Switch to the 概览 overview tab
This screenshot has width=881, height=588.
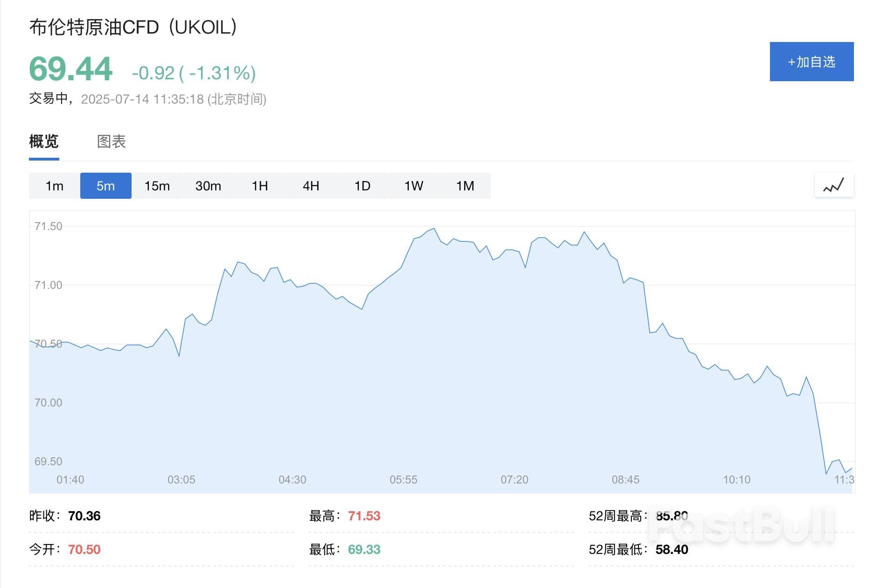[44, 141]
